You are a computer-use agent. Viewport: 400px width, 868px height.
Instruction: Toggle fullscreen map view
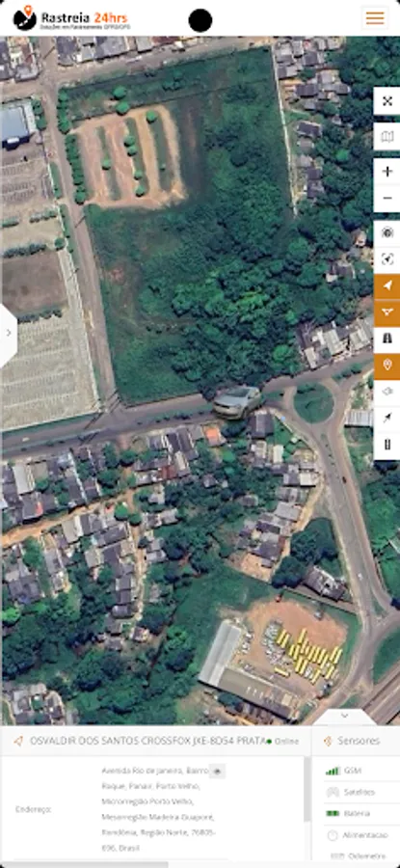tap(387, 100)
